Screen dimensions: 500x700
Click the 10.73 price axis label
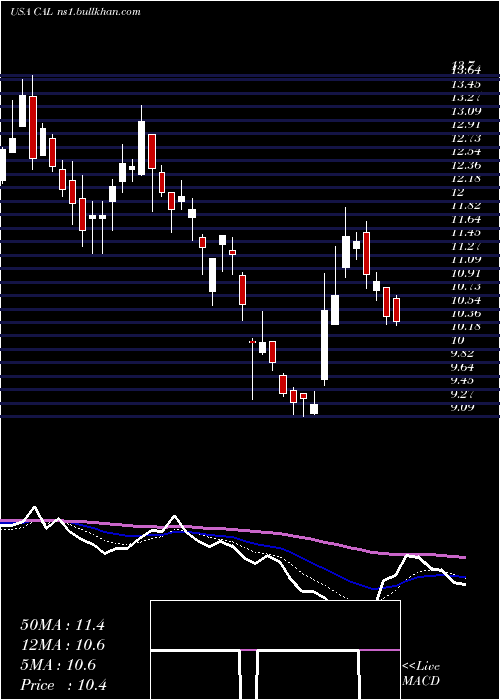467,287
